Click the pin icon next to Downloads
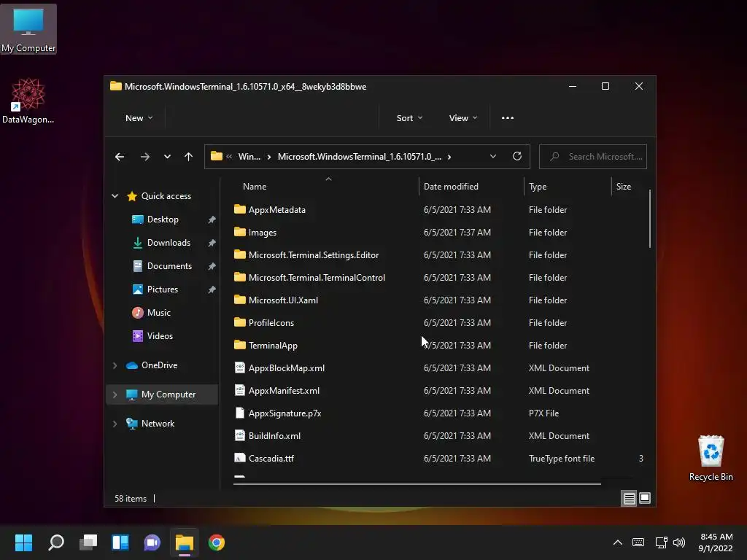Viewport: 747px width, 560px height. click(x=212, y=243)
